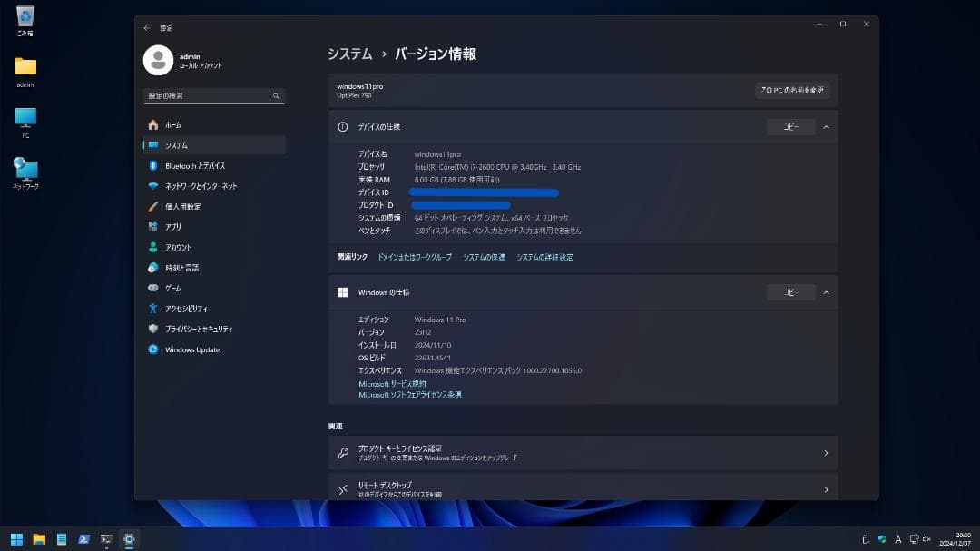Click the 設定の検索 search field
980x551 pixels.
[x=213, y=95]
